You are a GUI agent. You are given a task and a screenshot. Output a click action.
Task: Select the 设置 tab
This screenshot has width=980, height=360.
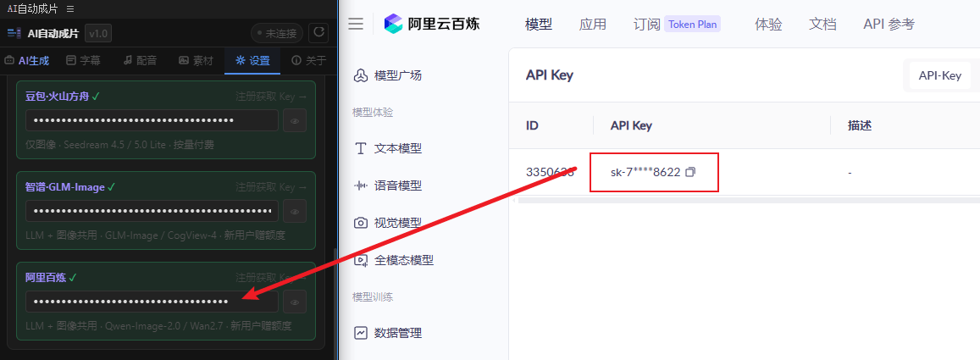(252, 61)
